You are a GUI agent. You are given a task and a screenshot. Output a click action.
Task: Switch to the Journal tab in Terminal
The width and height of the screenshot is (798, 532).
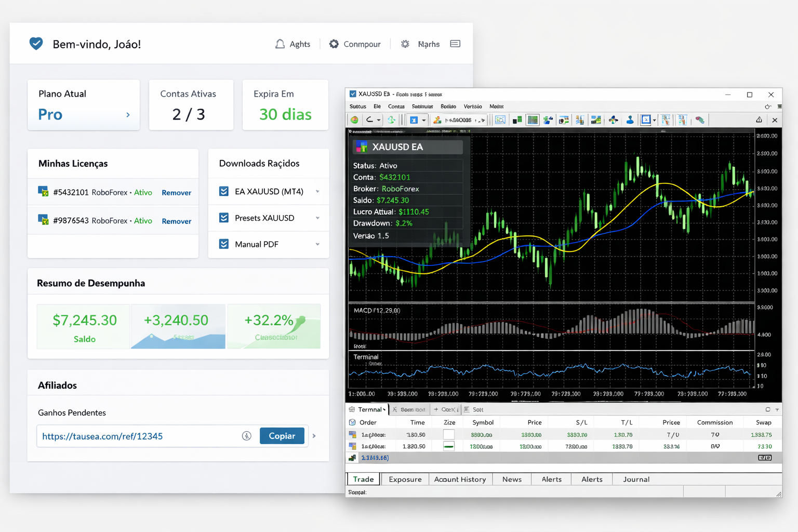636,479
